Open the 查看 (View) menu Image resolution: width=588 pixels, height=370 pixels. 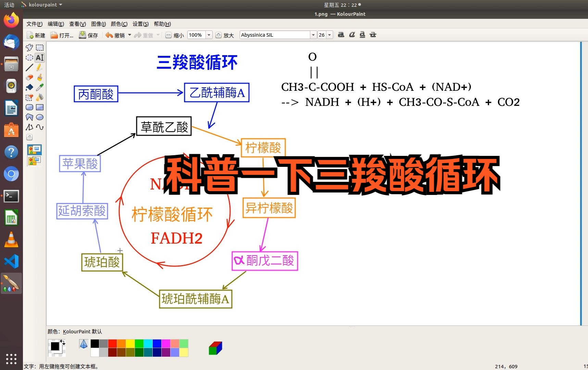coord(77,24)
